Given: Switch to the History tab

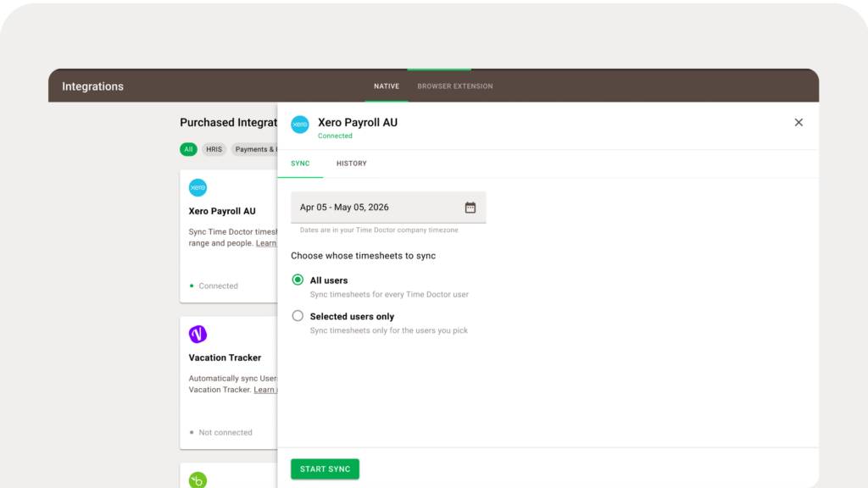Looking at the screenshot, I should [352, 164].
